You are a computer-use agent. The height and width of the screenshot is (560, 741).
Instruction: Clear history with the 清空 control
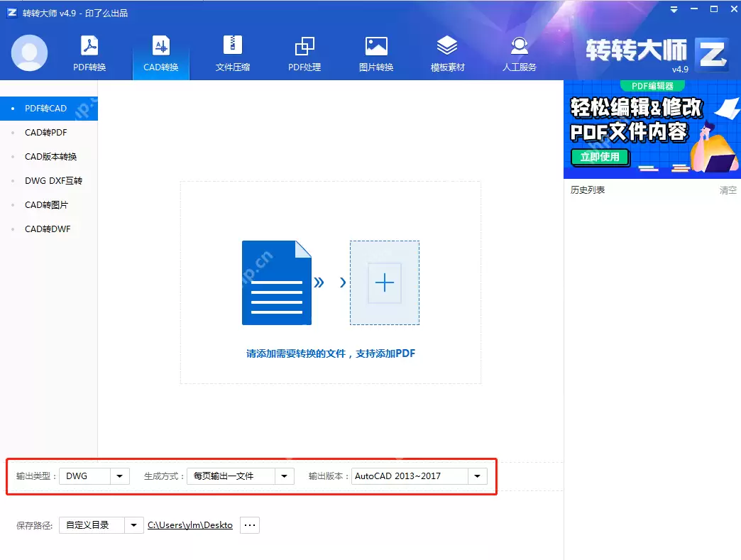tap(728, 190)
